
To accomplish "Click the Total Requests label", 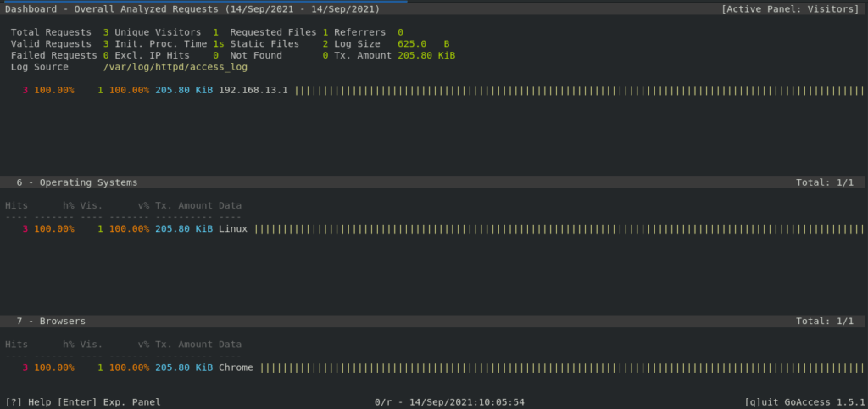I will point(51,32).
